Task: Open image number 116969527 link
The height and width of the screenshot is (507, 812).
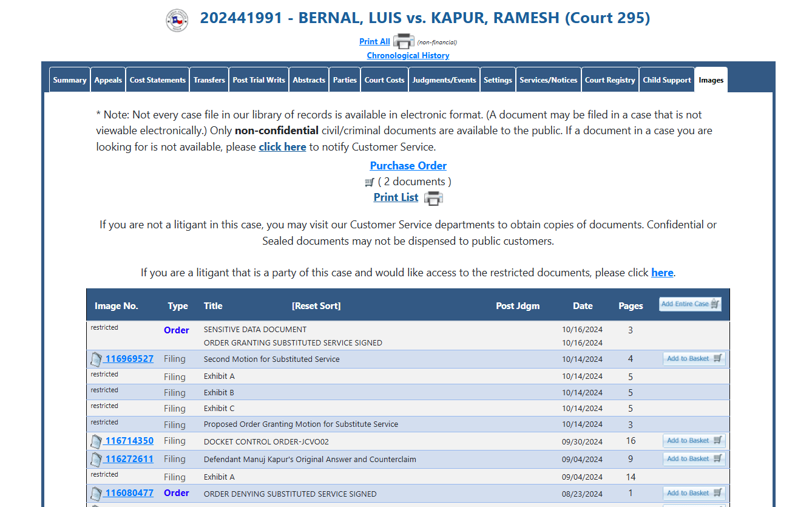Action: coord(129,359)
